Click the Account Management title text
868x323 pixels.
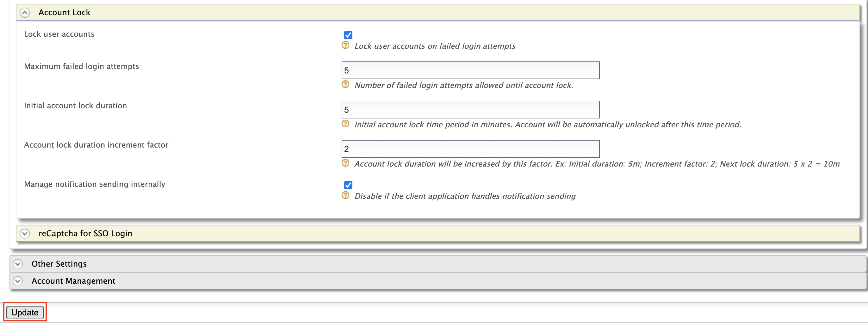click(73, 281)
